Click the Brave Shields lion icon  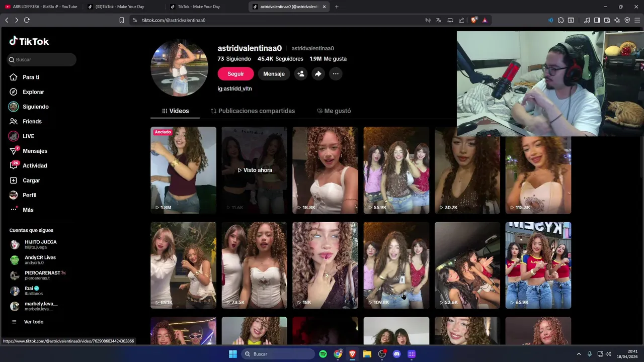[474, 20]
